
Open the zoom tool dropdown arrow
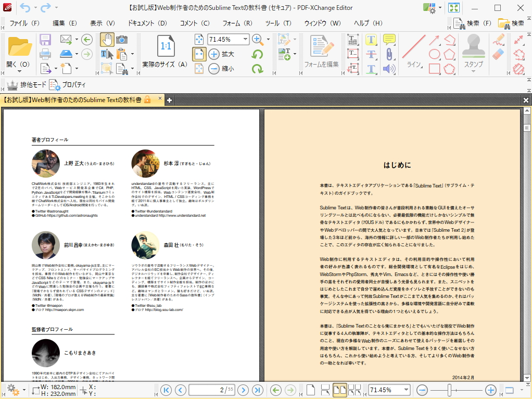269,40
